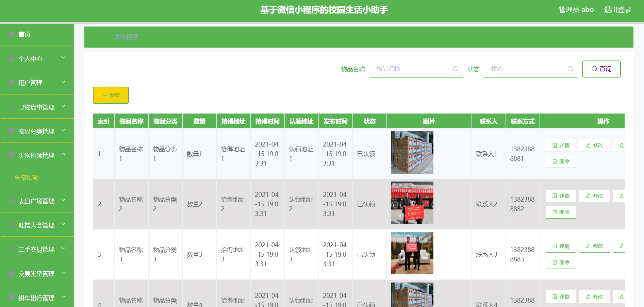This screenshot has width=644, height=307.
Task: Click 删除 for row 1
Action: click(561, 161)
